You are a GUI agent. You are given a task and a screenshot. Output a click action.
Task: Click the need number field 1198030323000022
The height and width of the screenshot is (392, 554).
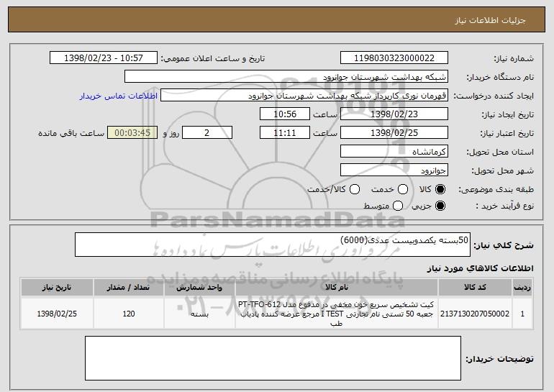coord(394,58)
